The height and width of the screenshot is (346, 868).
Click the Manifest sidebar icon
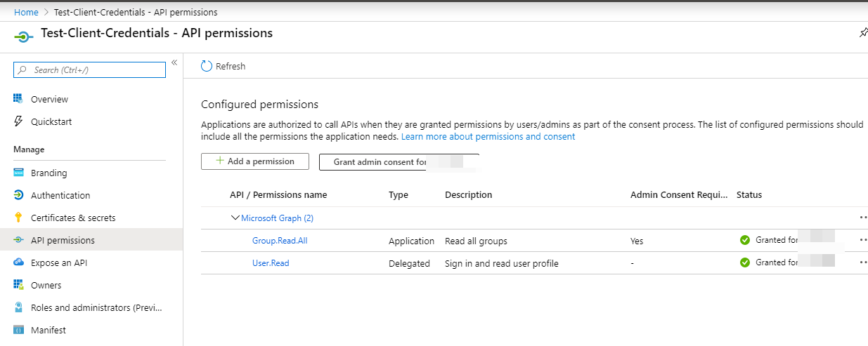click(19, 330)
